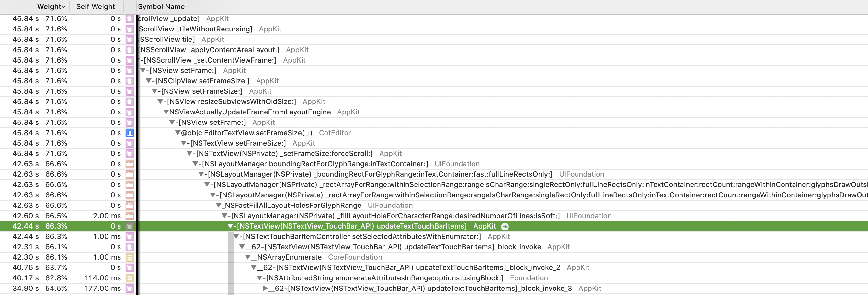Expand the collapsed updateTextTouchBarItems_block_invoke_3 row
This screenshot has width=868, height=295.
(x=265, y=288)
